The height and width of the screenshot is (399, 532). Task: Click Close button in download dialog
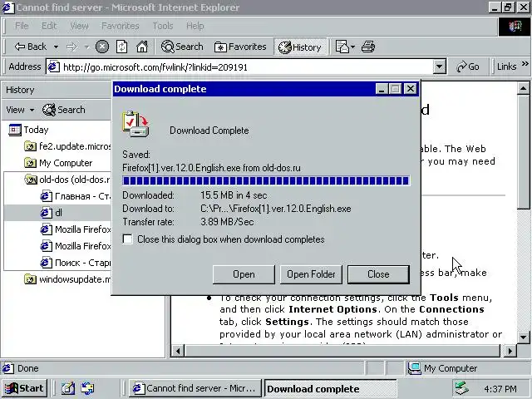coord(378,274)
